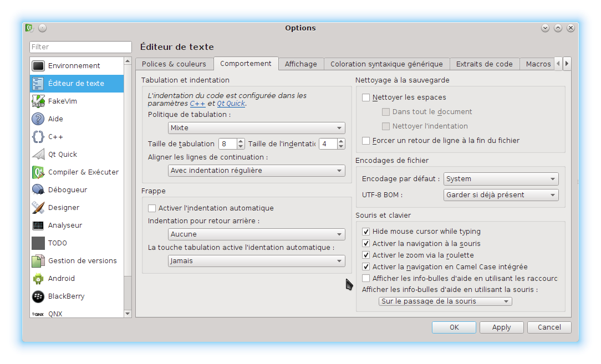Click the Débogueur bug icon

38,189
